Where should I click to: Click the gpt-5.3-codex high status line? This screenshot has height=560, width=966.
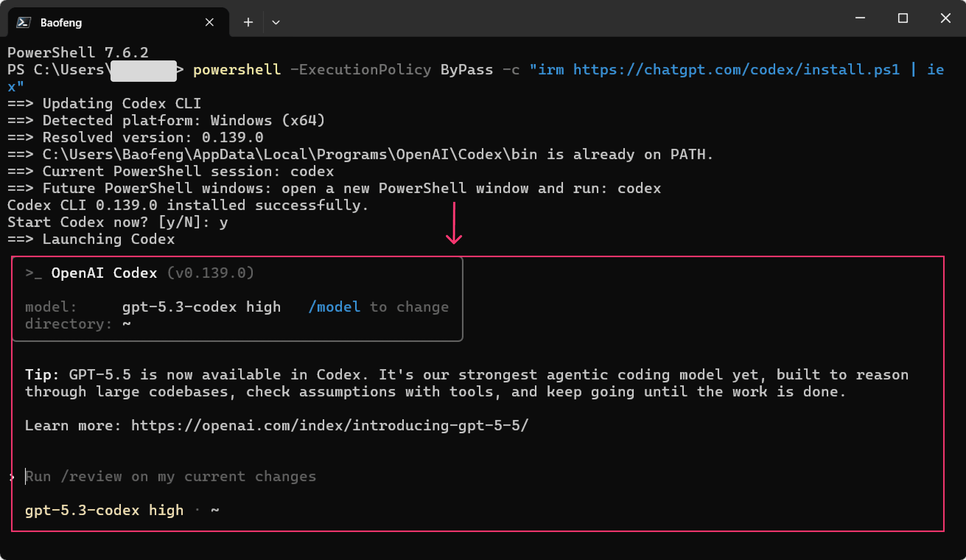click(x=122, y=510)
